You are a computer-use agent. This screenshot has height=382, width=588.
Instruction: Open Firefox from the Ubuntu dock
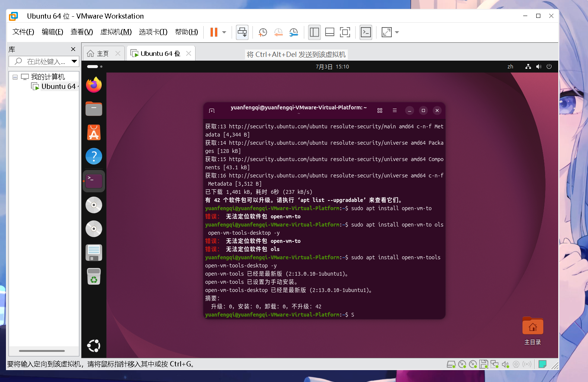coord(94,85)
